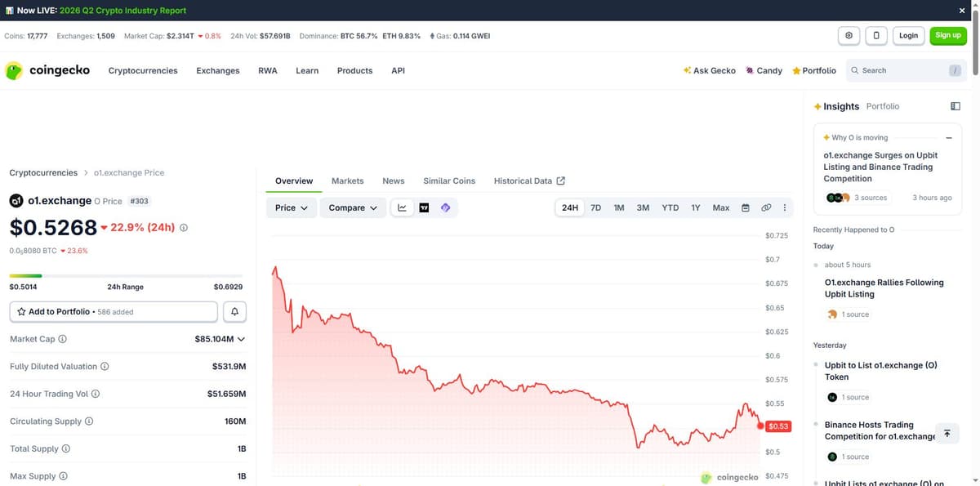Select the 24H time range
The width and height of the screenshot is (980, 486).
pyautogui.click(x=570, y=207)
